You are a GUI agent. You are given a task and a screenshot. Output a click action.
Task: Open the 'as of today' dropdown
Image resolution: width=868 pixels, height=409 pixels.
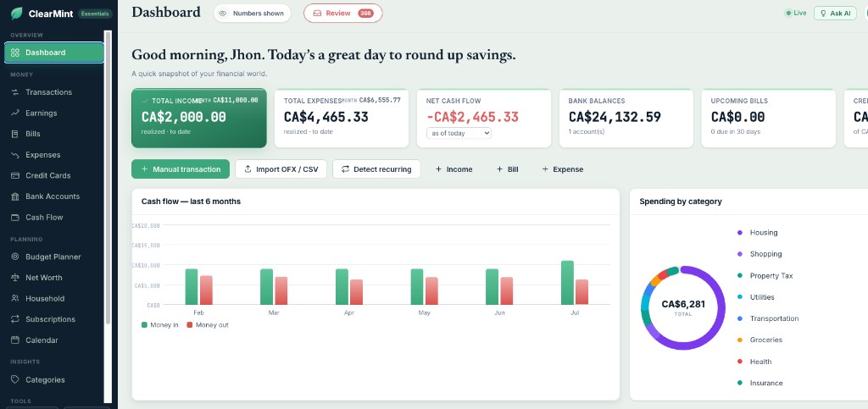point(459,133)
